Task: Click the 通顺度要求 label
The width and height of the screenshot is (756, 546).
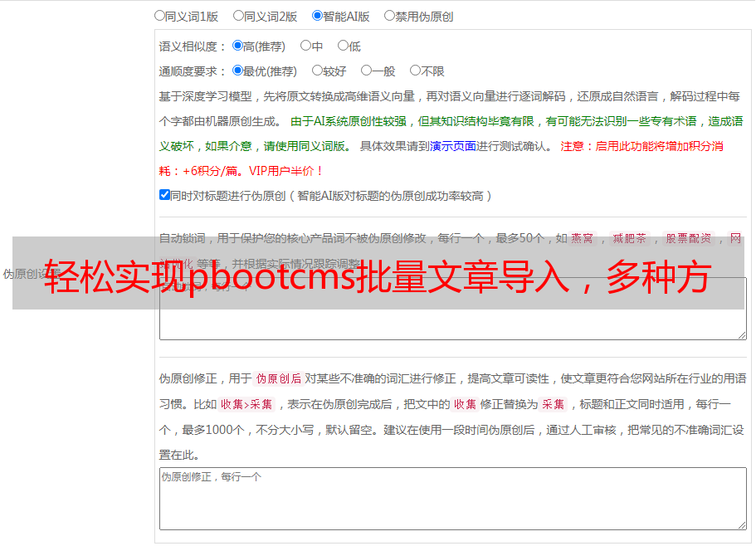Action: click(193, 71)
